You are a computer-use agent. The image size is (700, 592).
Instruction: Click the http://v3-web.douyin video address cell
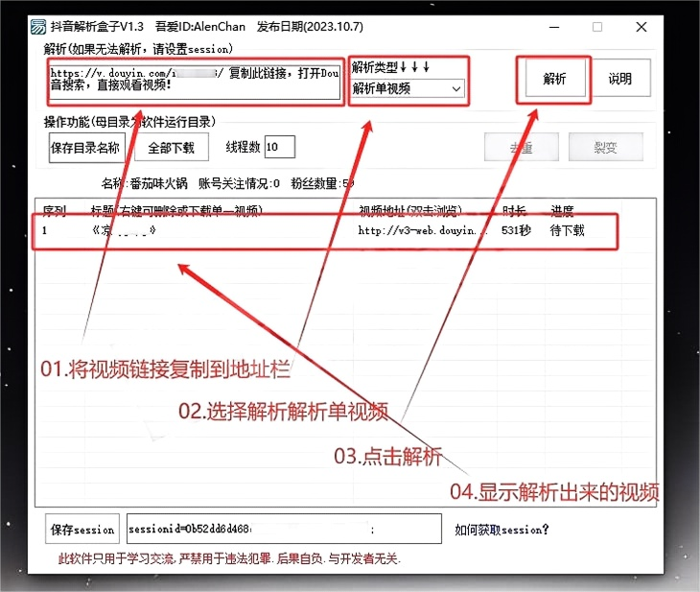(x=422, y=230)
